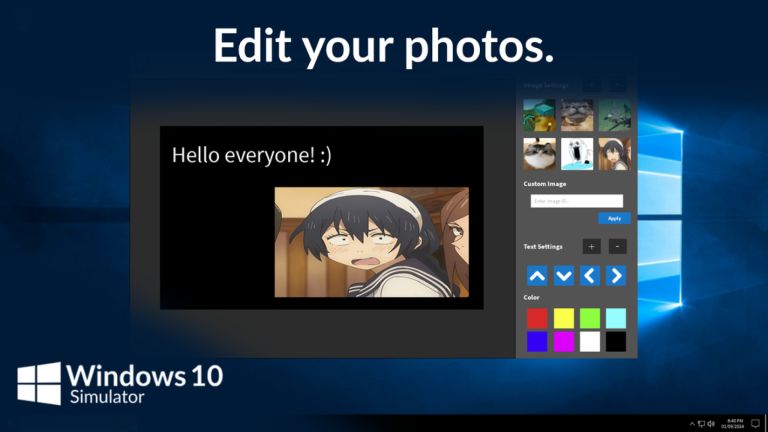Click the 'Text Settings' label
Screen dimensions: 768x432
click(543, 246)
